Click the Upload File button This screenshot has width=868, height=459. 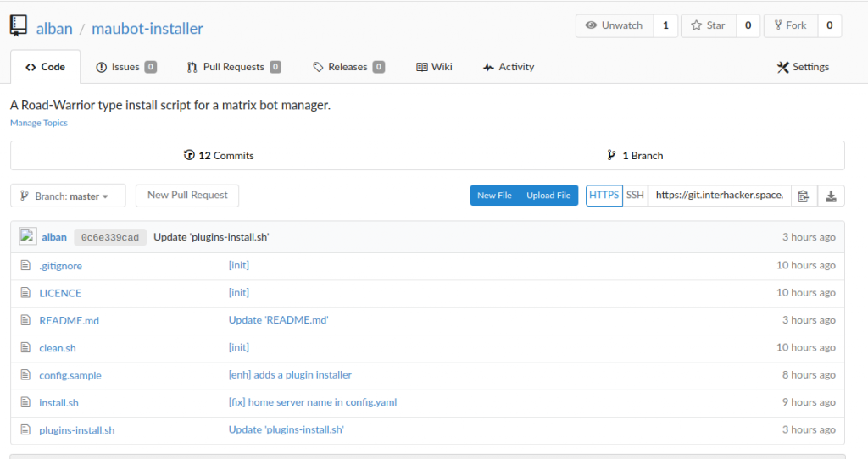(x=548, y=196)
